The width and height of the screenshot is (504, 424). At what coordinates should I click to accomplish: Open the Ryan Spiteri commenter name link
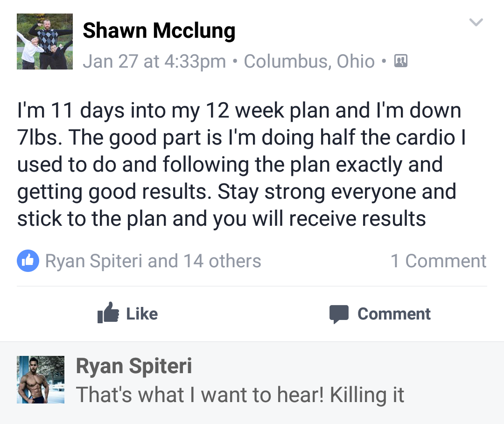click(x=134, y=366)
